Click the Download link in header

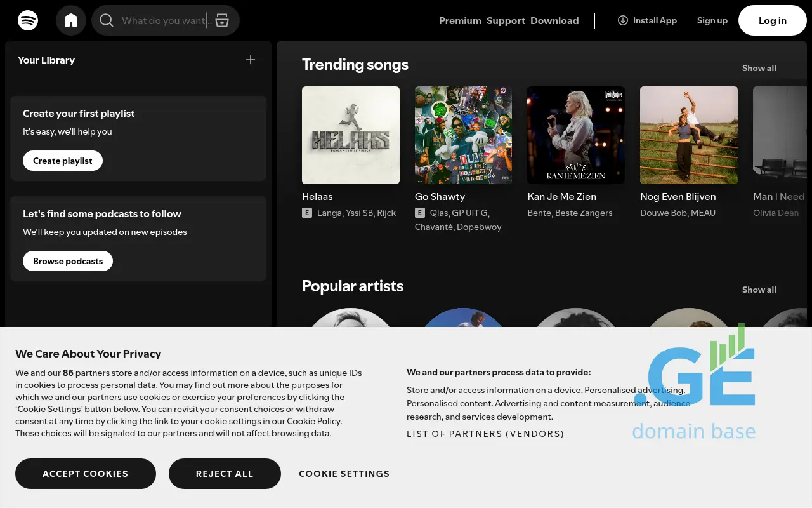click(554, 20)
